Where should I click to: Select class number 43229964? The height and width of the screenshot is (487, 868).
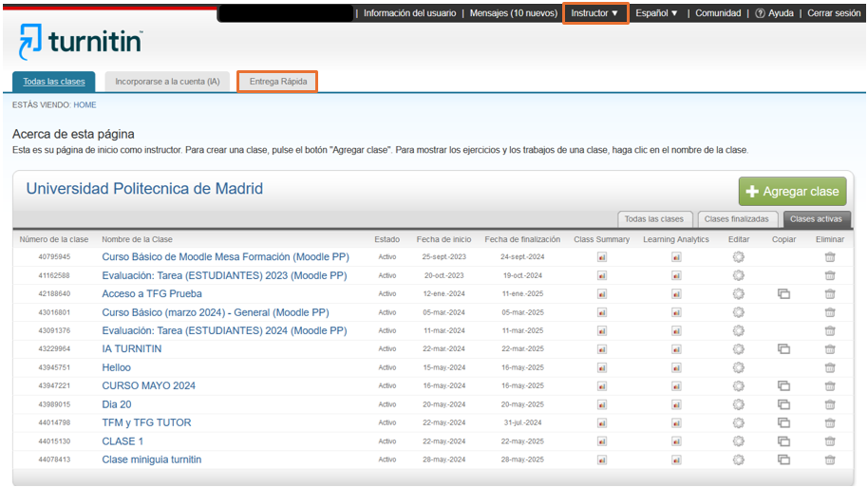[54, 349]
